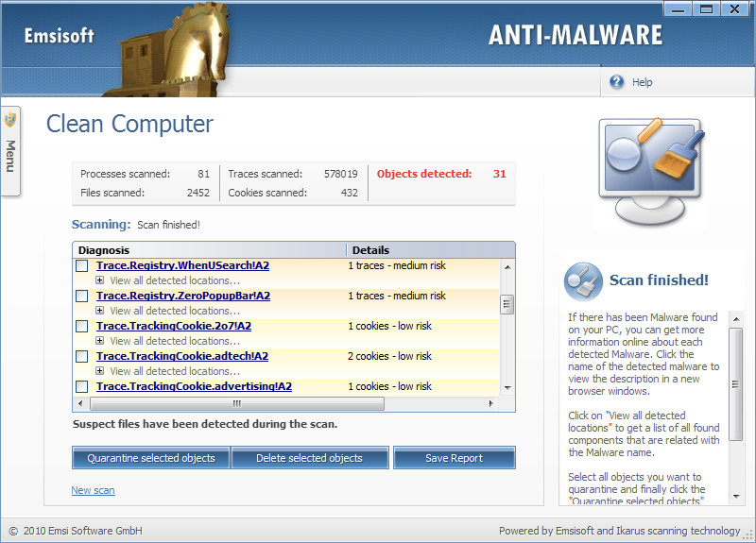Open Trace.TrackingCookie.adtech!A2 description link
The width and height of the screenshot is (756, 543).
coord(182,357)
